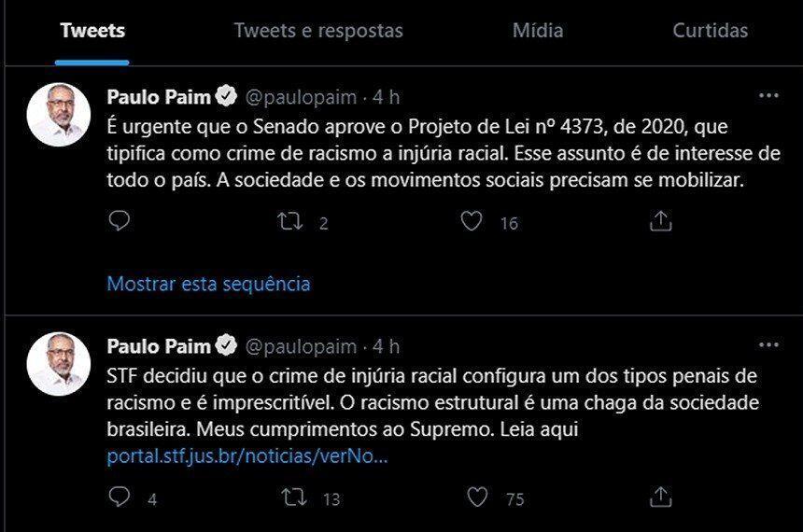803x532 pixels.
Task: Reply to the STF decision tweet
Action: click(x=119, y=497)
